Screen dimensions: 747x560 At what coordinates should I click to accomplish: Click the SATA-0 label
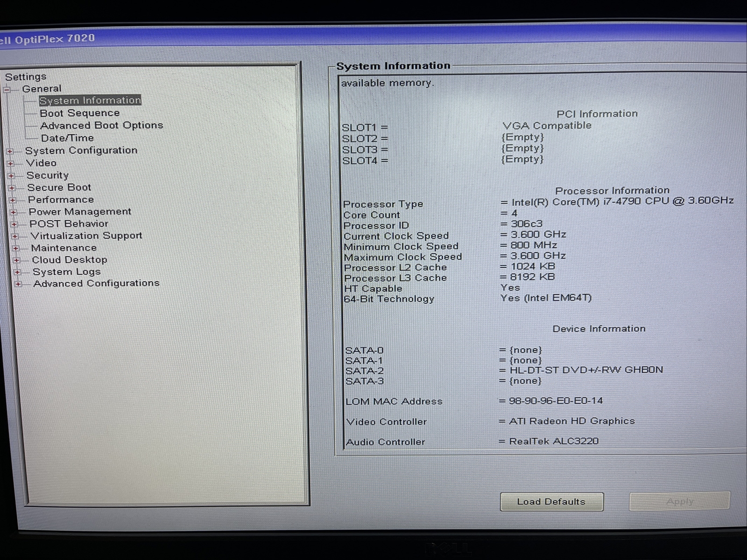(x=364, y=350)
